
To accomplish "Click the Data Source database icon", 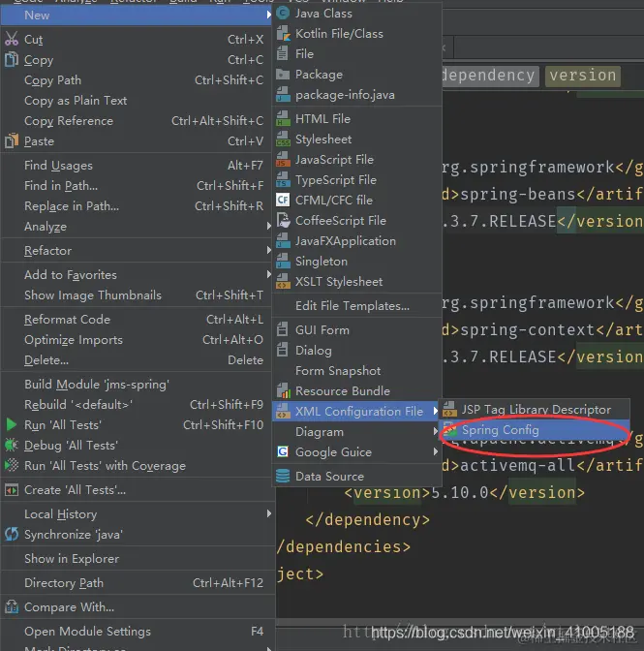I will 283,476.
